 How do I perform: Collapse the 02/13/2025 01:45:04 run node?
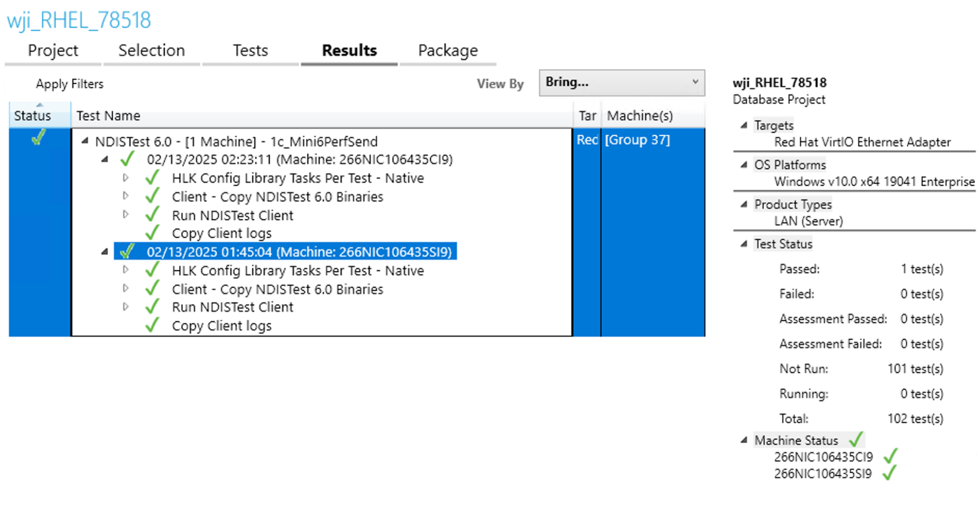[x=105, y=251]
